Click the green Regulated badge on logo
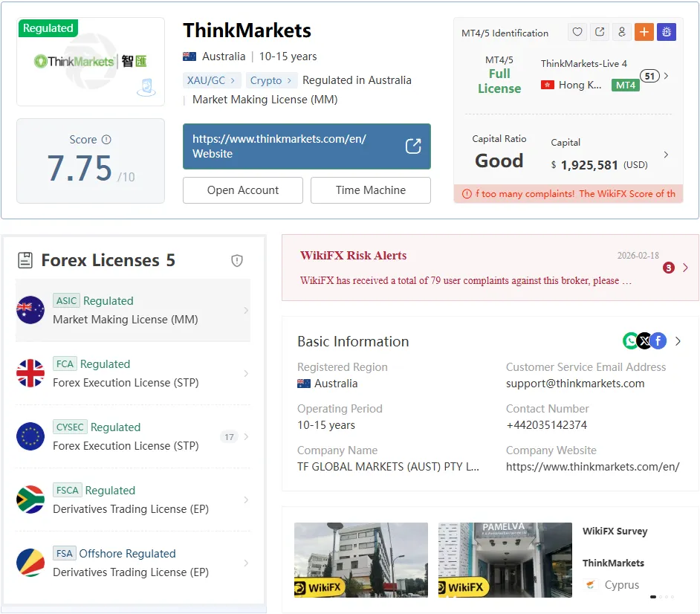700x614 pixels. (x=48, y=28)
